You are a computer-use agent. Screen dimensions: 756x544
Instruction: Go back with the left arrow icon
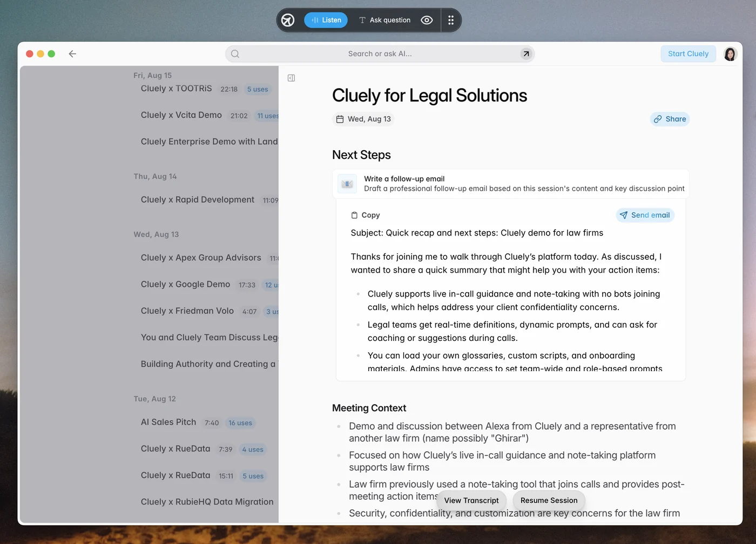[72, 53]
